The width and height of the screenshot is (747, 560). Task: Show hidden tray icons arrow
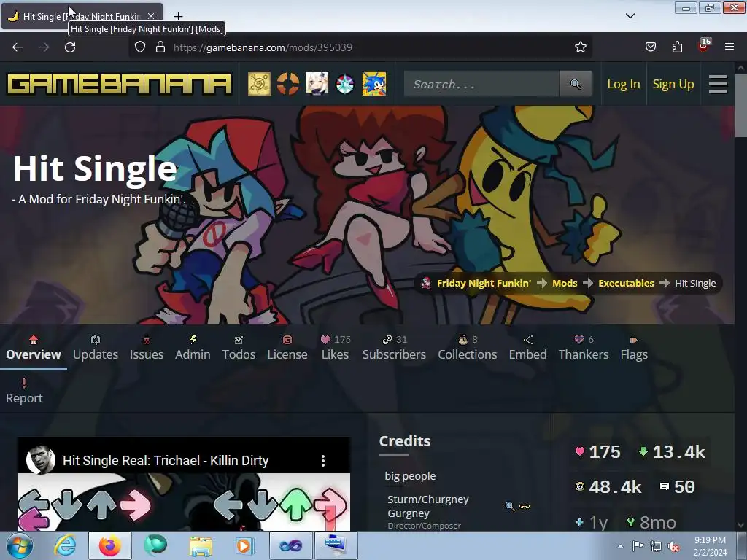(x=620, y=547)
